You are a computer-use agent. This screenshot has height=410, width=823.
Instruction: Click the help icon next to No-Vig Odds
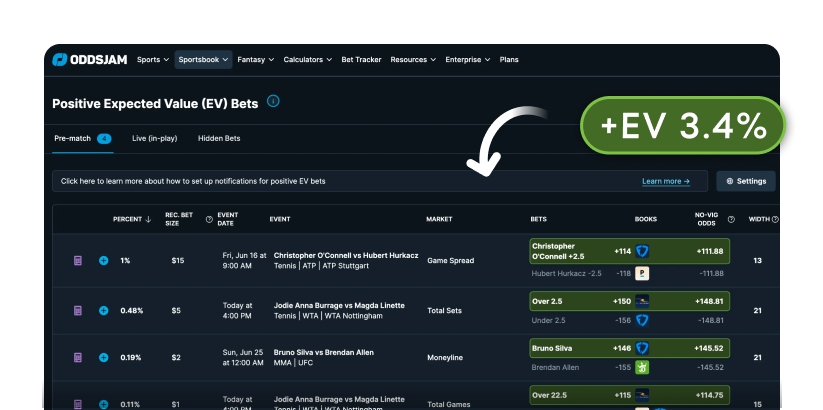coord(731,219)
